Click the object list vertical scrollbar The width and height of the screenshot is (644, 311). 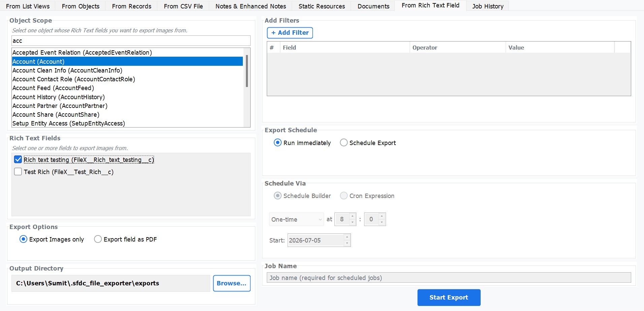click(247, 71)
